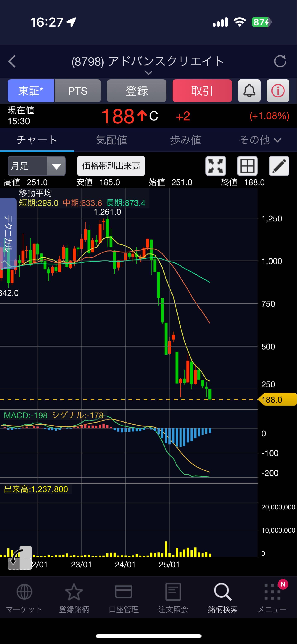Select the pencil drawing tool
This screenshot has height=644, width=297.
coord(279,166)
